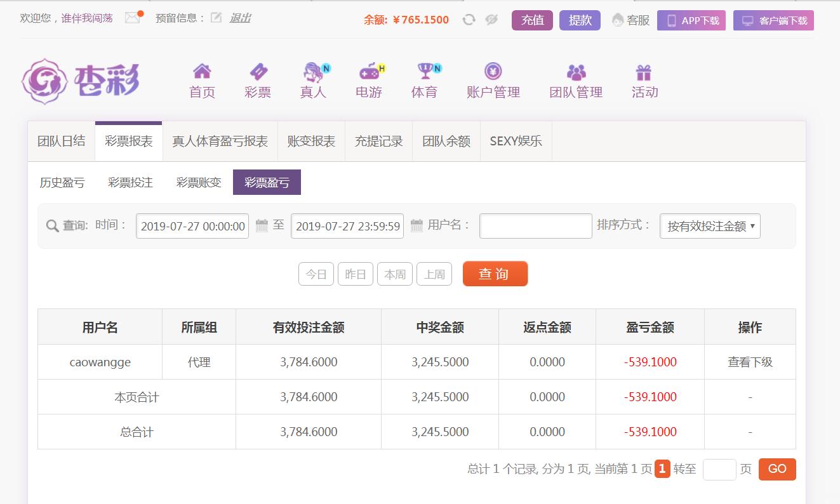
Task: Switch to the 团队日结 tab
Action: pyautogui.click(x=61, y=141)
